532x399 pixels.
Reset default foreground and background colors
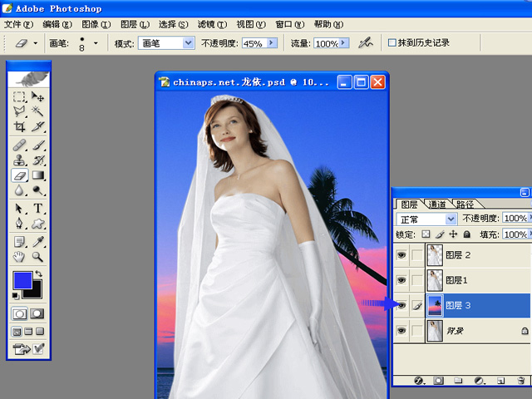[x=16, y=296]
